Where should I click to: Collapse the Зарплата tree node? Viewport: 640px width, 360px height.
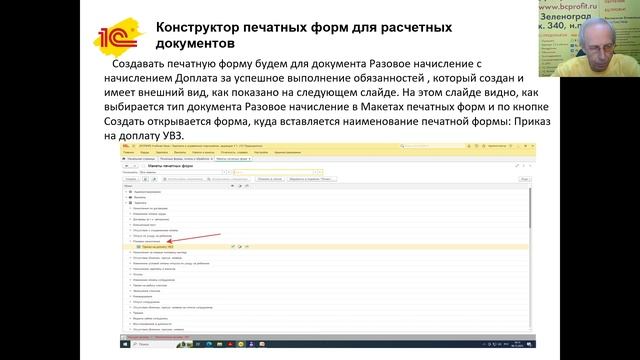[x=126, y=203]
